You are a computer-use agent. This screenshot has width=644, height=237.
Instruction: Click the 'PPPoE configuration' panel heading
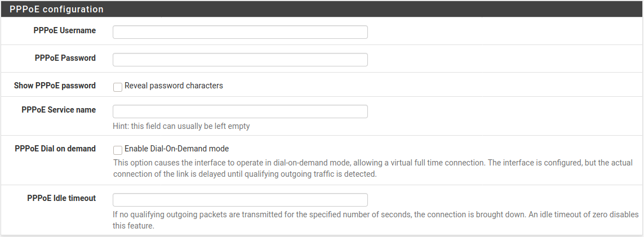click(x=56, y=10)
